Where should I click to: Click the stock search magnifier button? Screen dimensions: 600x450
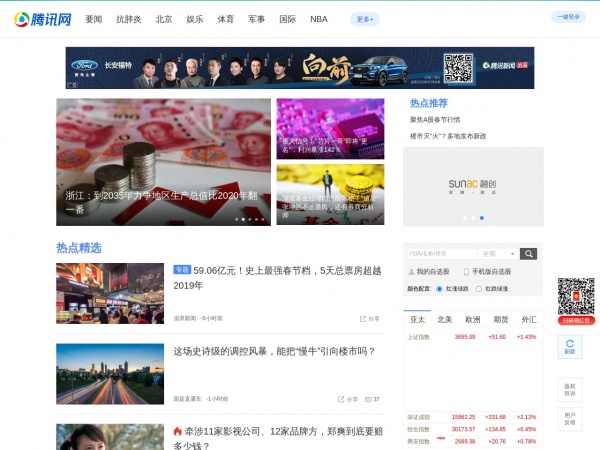coord(528,254)
